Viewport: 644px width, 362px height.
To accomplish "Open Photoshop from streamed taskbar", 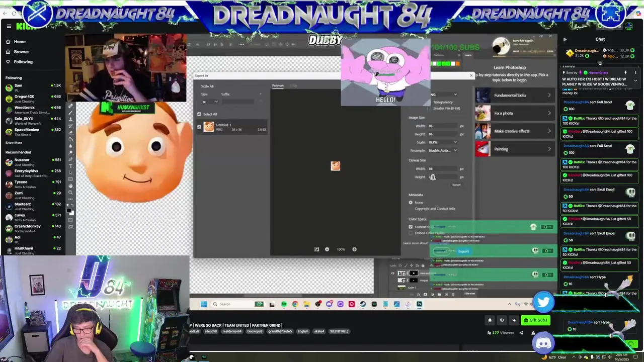I will coord(419,304).
